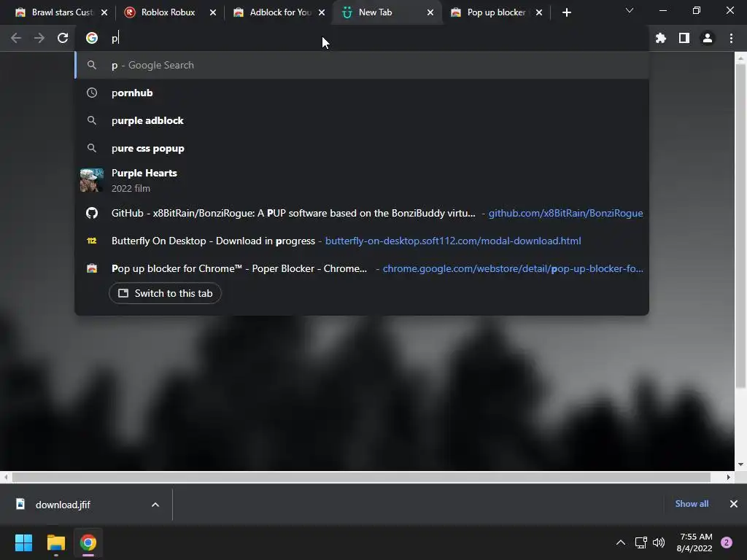Click the browser forward arrow
747x560 pixels.
coord(39,38)
